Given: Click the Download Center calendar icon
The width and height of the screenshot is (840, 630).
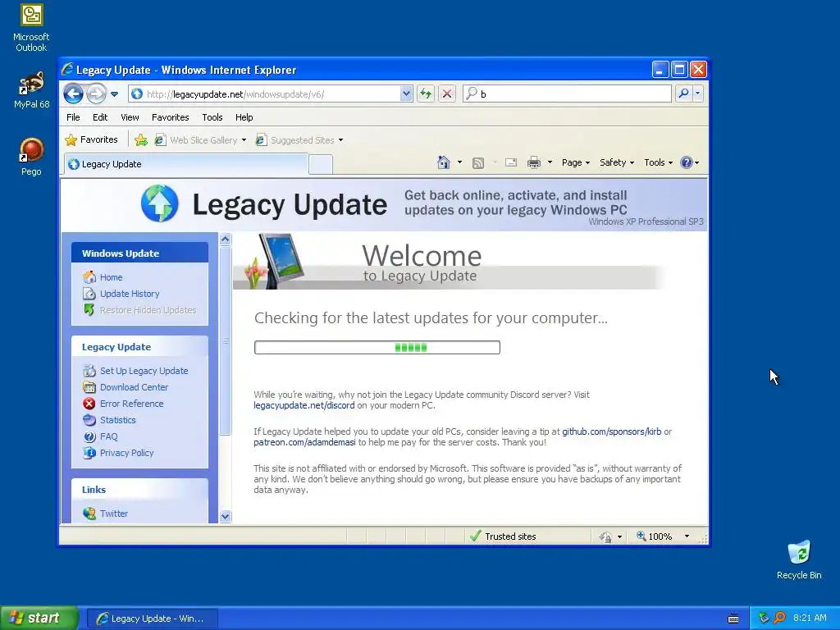Looking at the screenshot, I should (89, 387).
